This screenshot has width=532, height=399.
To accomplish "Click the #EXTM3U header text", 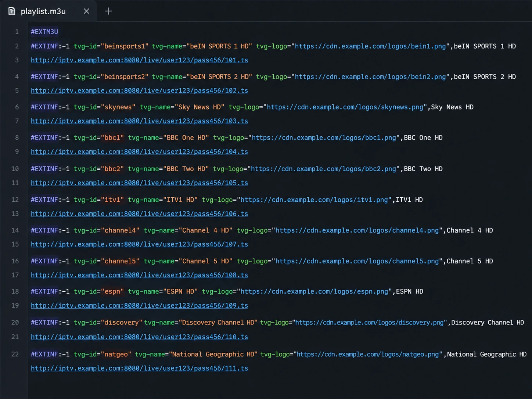I will tap(44, 32).
